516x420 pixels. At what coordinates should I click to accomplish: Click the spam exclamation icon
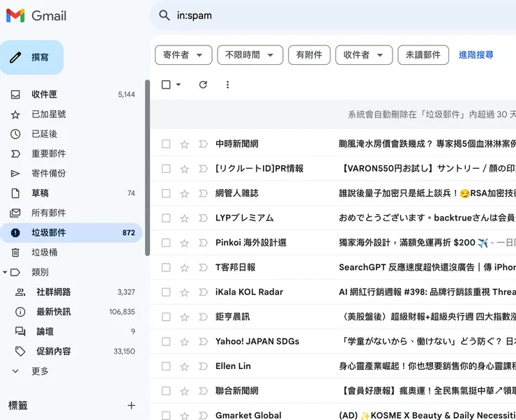point(15,233)
